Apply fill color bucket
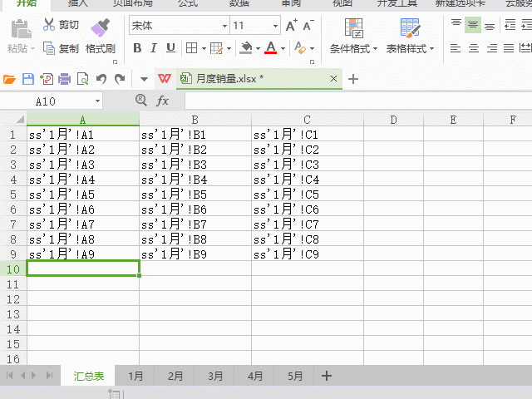Viewport: 532px width, 399px height. tap(246, 48)
